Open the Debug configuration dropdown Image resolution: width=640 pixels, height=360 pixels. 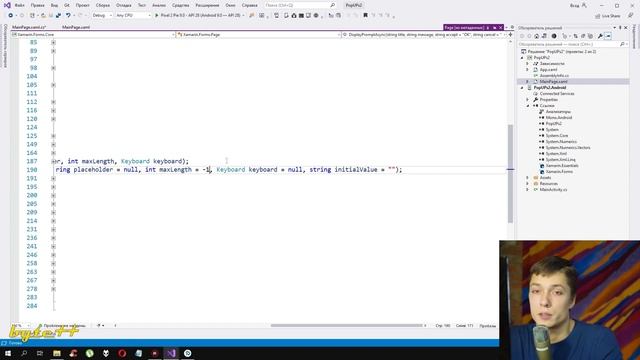[x=102, y=16]
